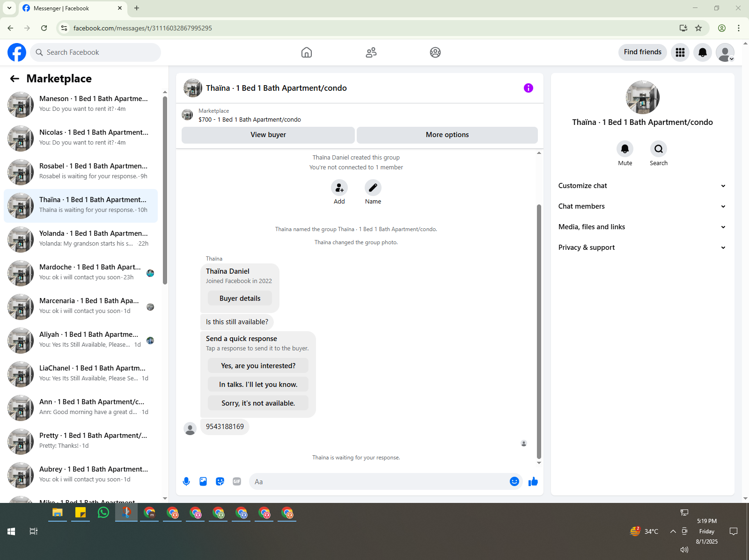Open the notifications bell in the header
This screenshot has height=560, width=749.
tap(703, 52)
